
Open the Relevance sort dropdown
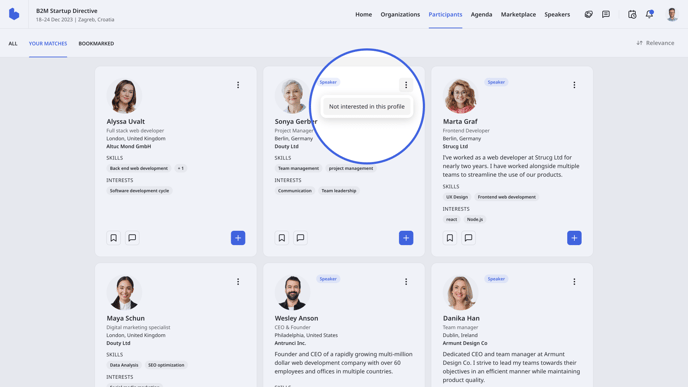tap(655, 43)
